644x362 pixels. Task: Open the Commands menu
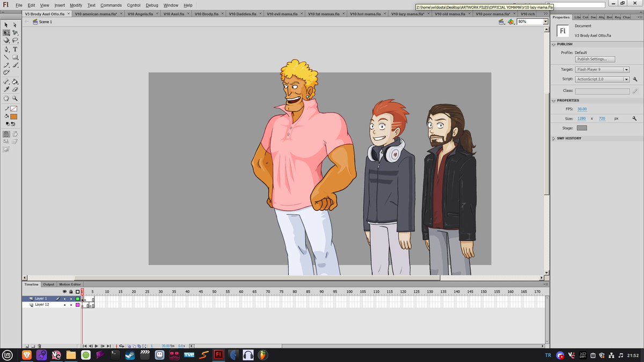111,5
